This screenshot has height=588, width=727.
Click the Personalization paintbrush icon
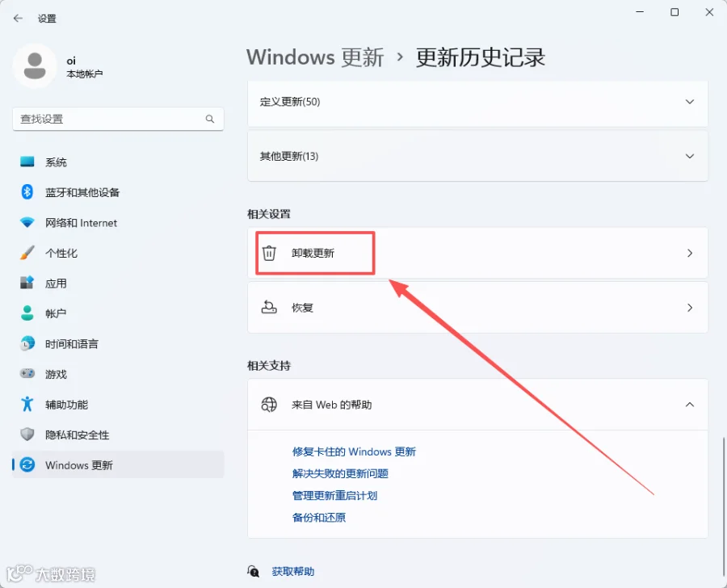point(27,253)
